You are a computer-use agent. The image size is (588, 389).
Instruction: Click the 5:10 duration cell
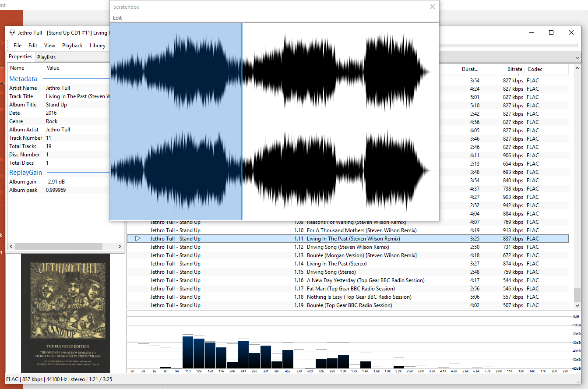tap(475, 106)
